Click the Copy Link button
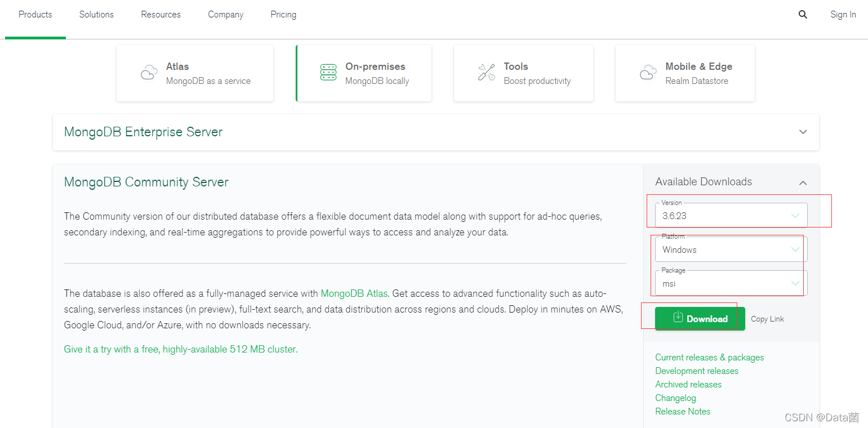The width and height of the screenshot is (868, 428). point(767,319)
